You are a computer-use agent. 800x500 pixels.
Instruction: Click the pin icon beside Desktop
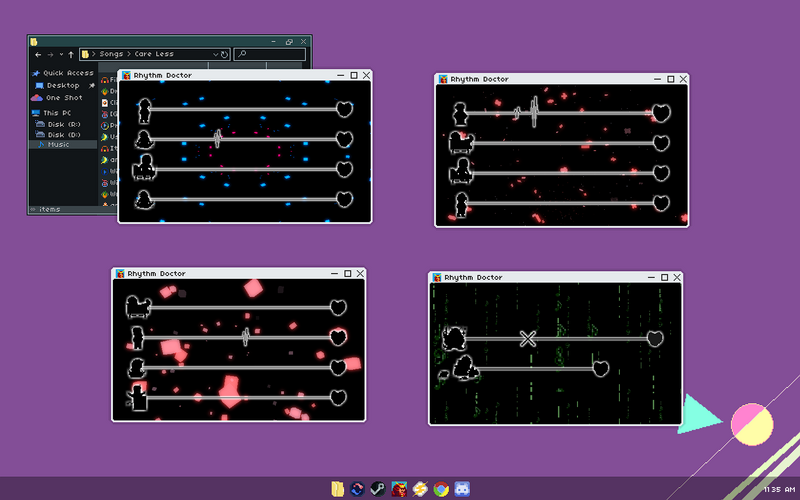(x=91, y=85)
